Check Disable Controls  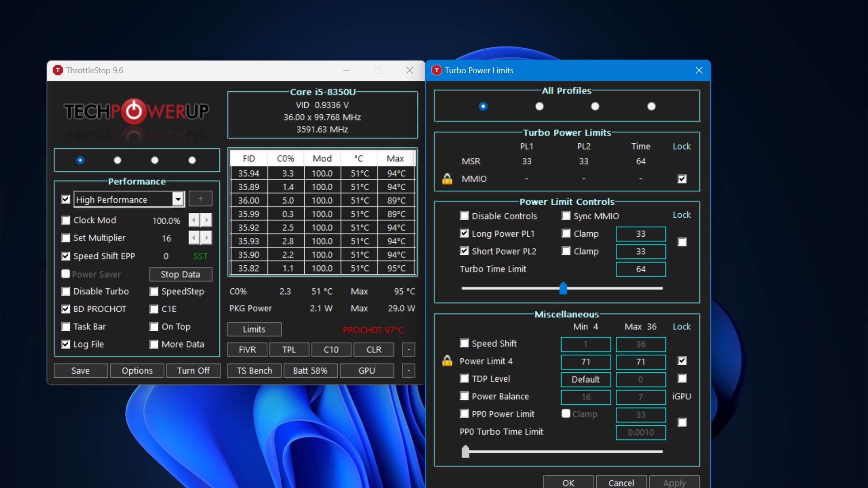(464, 216)
